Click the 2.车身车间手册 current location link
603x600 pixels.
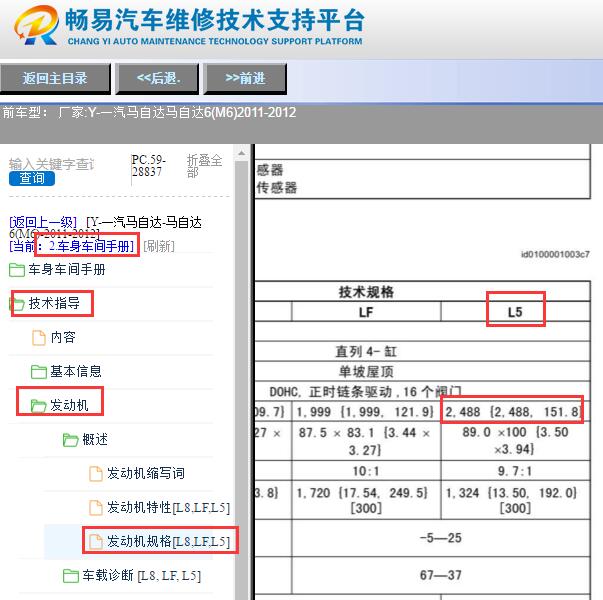92,246
